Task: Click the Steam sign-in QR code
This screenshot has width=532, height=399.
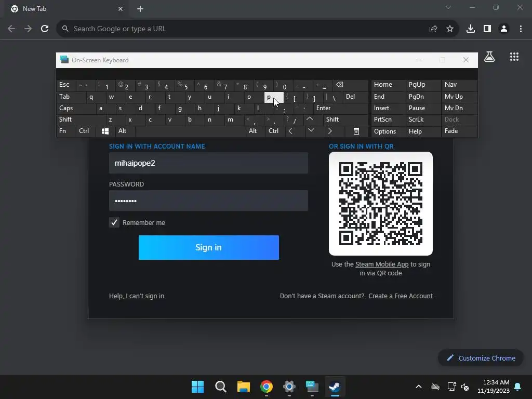Action: pyautogui.click(x=381, y=204)
